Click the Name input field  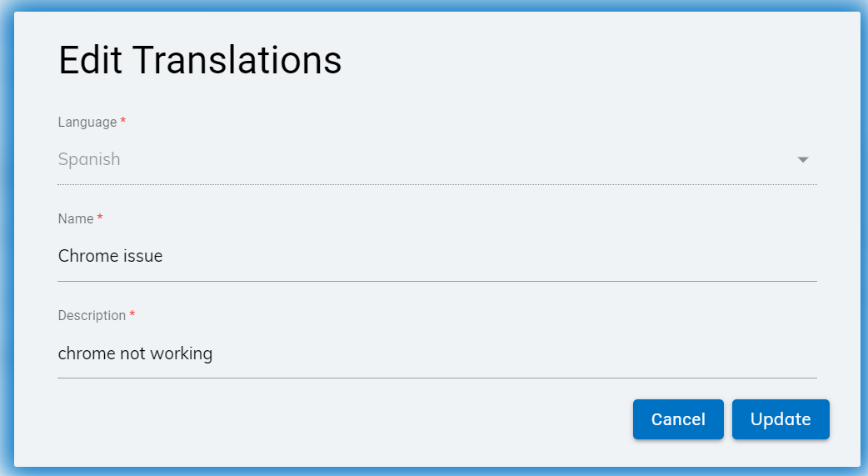coord(436,257)
